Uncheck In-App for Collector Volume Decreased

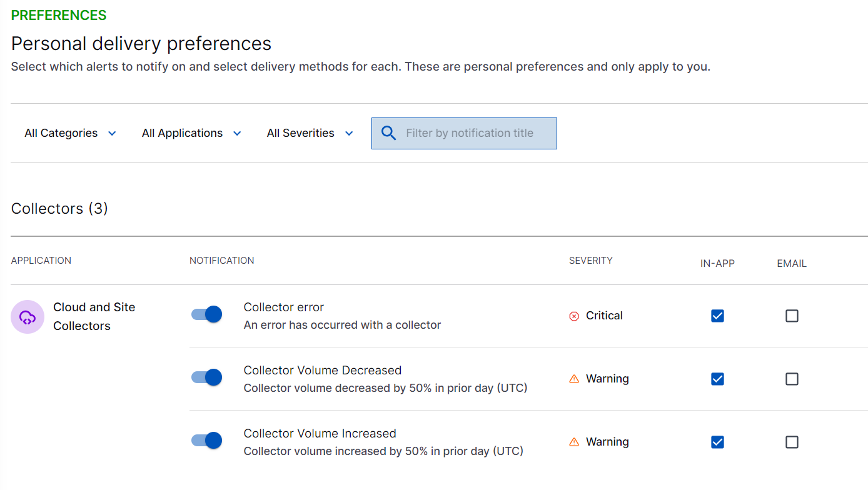(717, 379)
